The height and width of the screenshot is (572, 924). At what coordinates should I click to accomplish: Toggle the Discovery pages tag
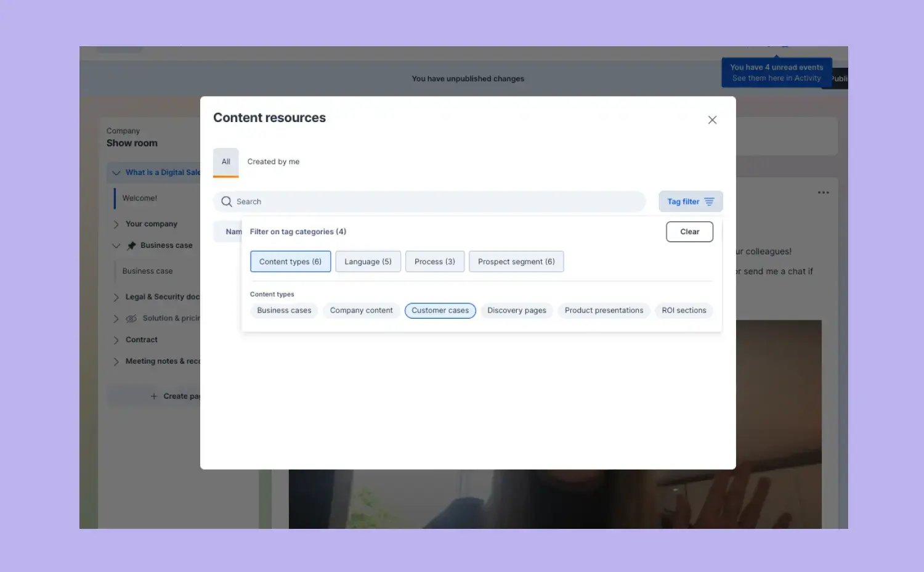[x=517, y=311]
